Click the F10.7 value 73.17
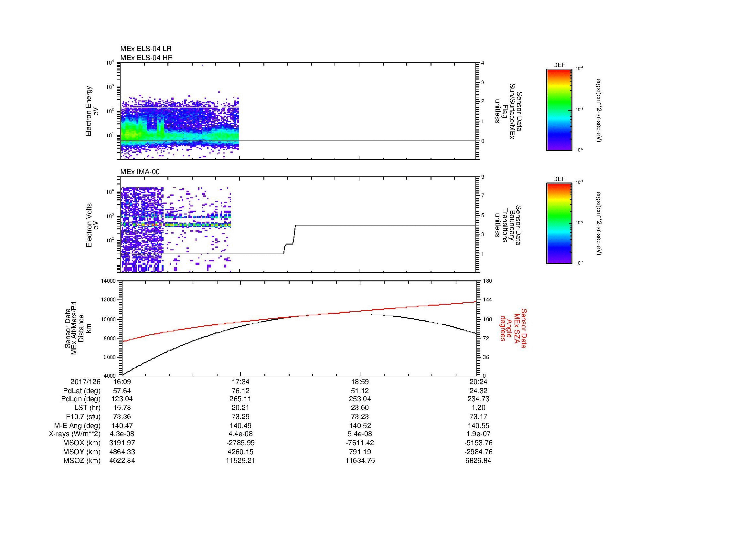 point(479,416)
